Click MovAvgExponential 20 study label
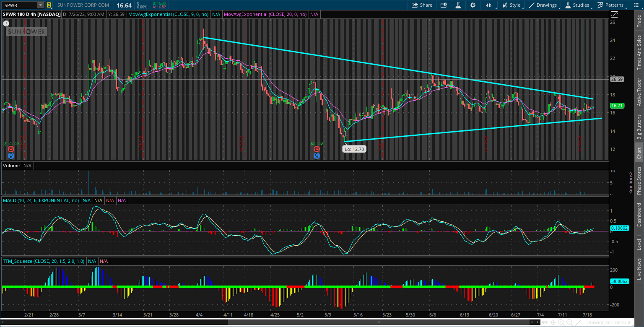This screenshot has height=327, width=644. click(x=265, y=14)
